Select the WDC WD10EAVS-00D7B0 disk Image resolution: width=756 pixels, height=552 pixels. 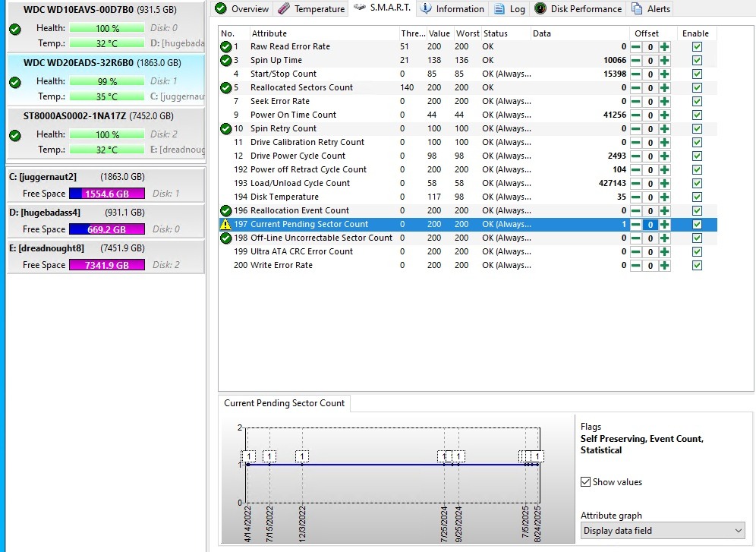coord(106,27)
